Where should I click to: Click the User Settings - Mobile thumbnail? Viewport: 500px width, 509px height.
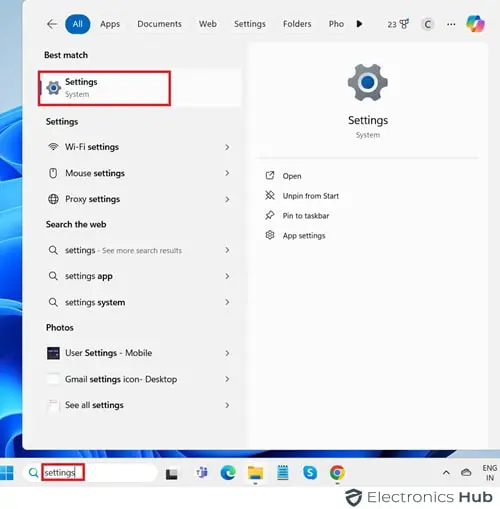point(53,353)
